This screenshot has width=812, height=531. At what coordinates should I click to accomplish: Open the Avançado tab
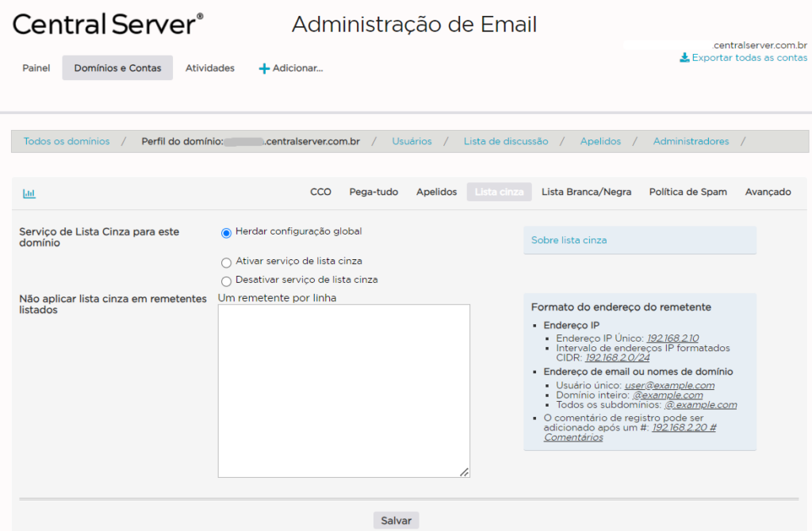coord(768,192)
